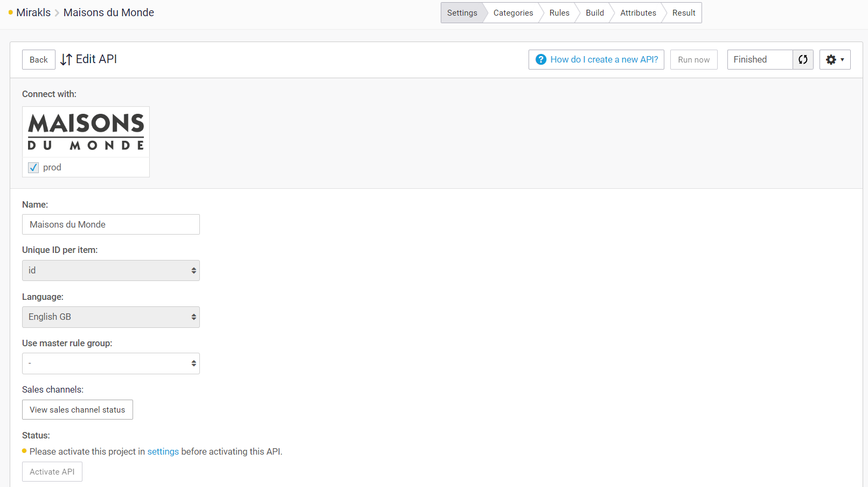The height and width of the screenshot is (487, 868).
Task: Click the Run now button
Action: click(x=694, y=59)
